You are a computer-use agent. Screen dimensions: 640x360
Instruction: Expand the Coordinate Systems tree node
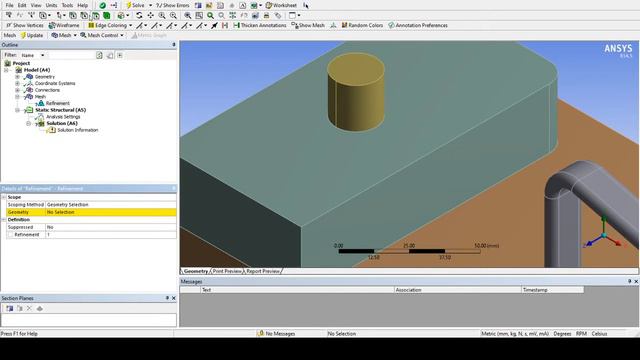18,83
